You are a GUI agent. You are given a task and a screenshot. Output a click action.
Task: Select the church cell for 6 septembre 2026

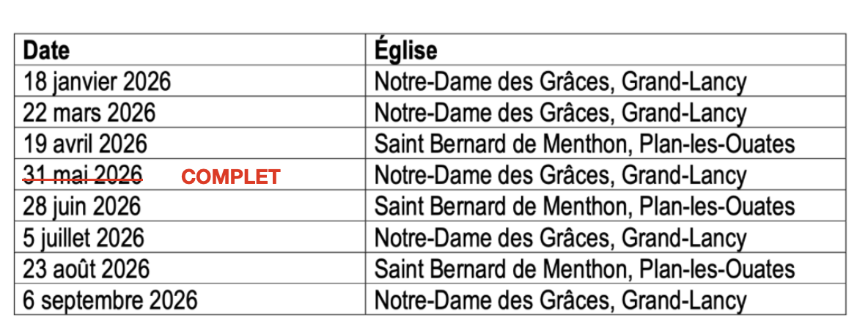click(560, 300)
